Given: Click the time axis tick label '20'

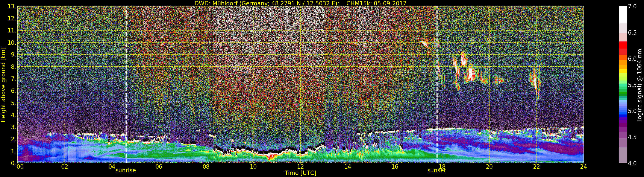Looking at the screenshot, I should point(489,166).
